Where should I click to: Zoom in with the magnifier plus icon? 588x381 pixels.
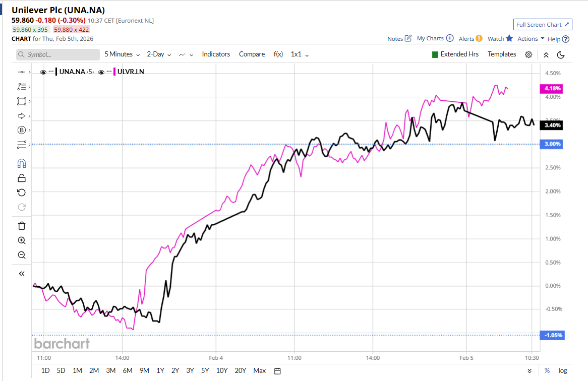21,240
